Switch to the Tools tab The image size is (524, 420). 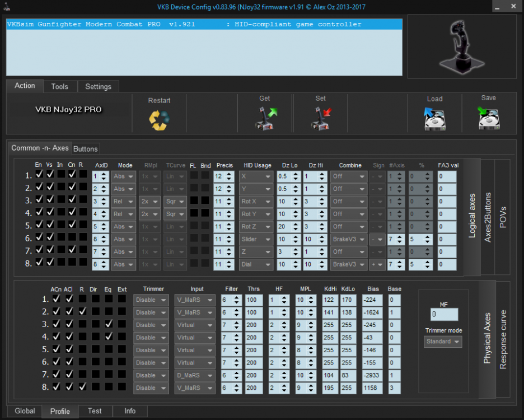pyautogui.click(x=59, y=87)
